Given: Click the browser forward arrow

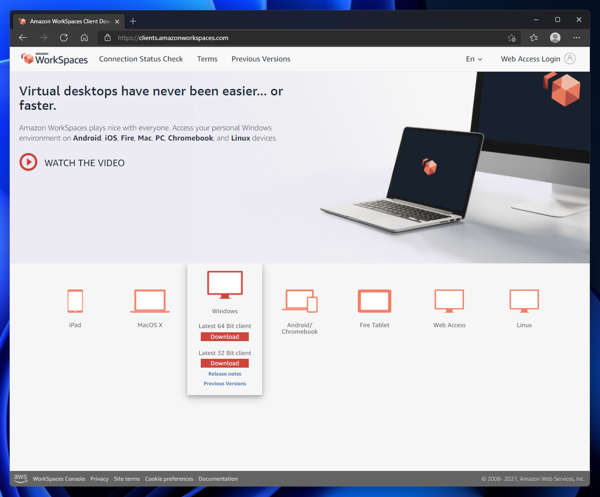Looking at the screenshot, I should [x=43, y=37].
